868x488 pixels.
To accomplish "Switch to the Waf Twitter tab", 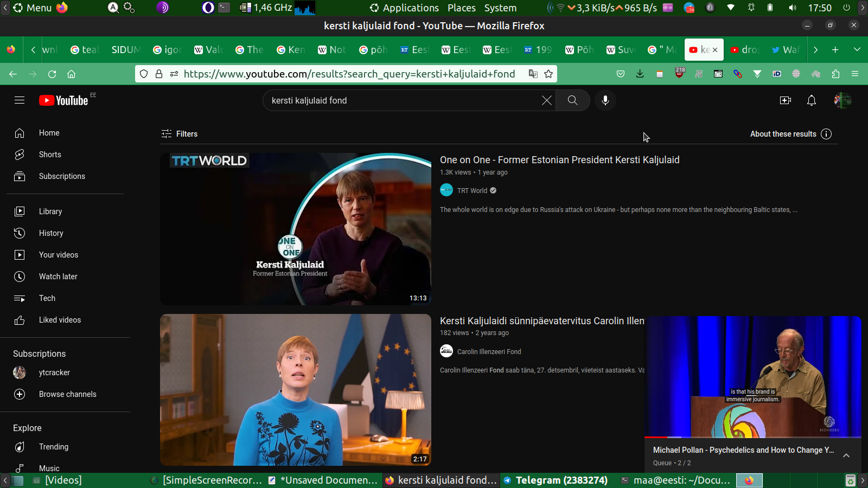I will coord(786,49).
